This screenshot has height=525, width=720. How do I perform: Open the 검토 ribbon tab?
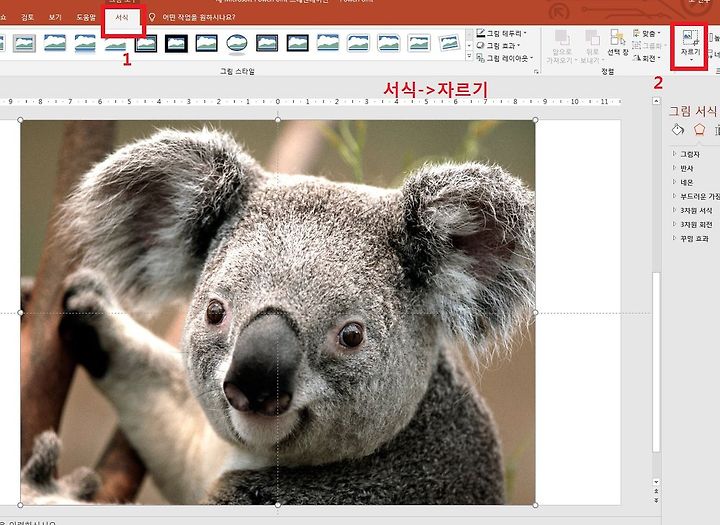(x=28, y=18)
